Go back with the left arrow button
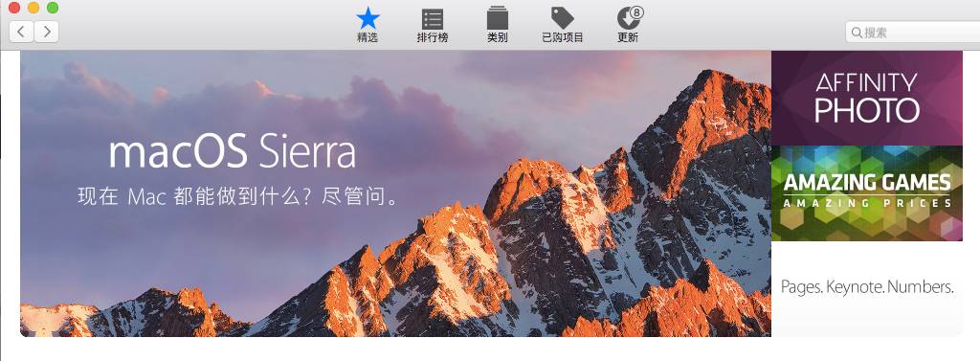Image resolution: width=980 pixels, height=361 pixels. click(21, 32)
